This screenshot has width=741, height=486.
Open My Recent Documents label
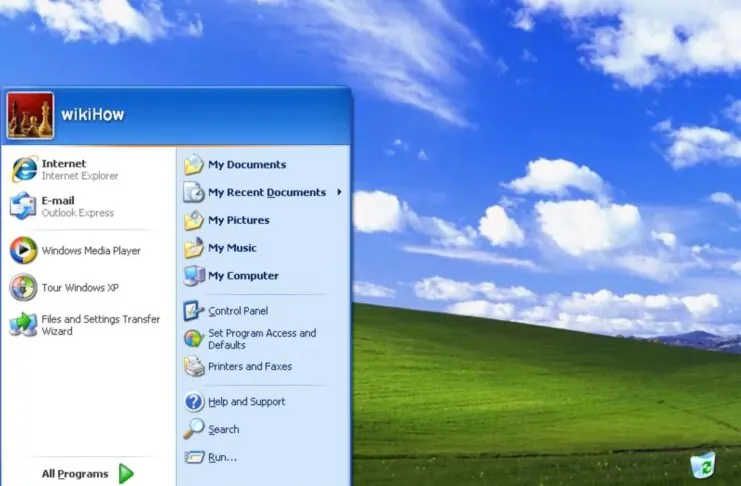pyautogui.click(x=267, y=192)
